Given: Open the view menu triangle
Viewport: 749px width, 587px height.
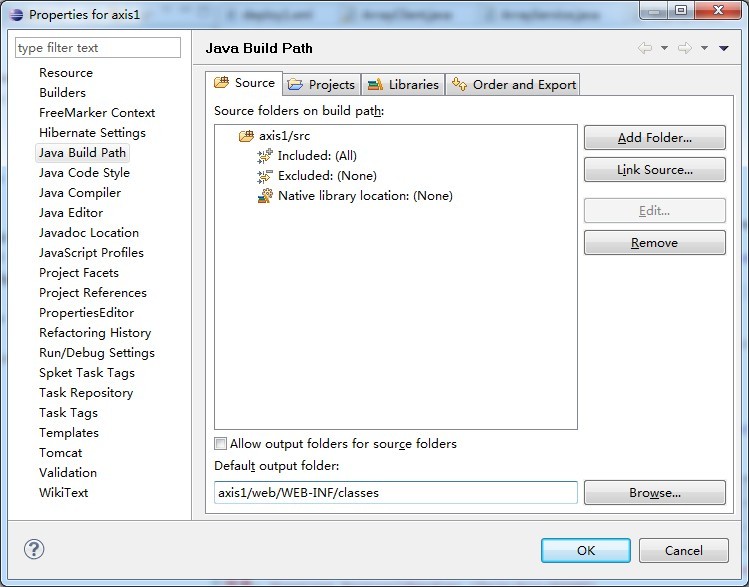Looking at the screenshot, I should pos(724,48).
